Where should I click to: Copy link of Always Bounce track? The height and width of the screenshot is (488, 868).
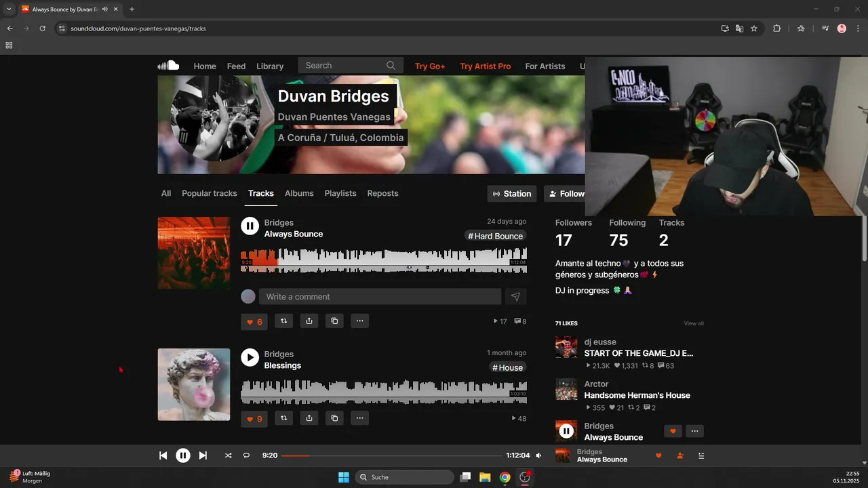(334, 321)
